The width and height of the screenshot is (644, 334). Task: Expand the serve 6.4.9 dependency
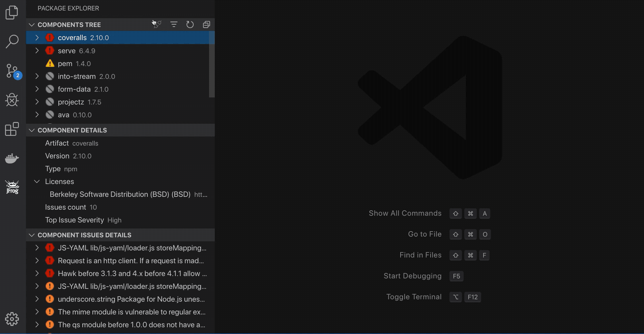[x=37, y=50]
